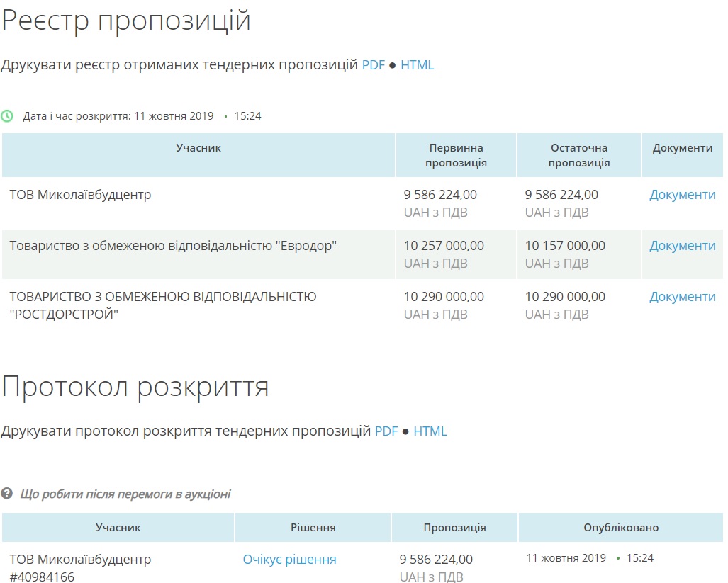Select the 'Евродор' participant name
The image size is (728, 583).
point(173,246)
